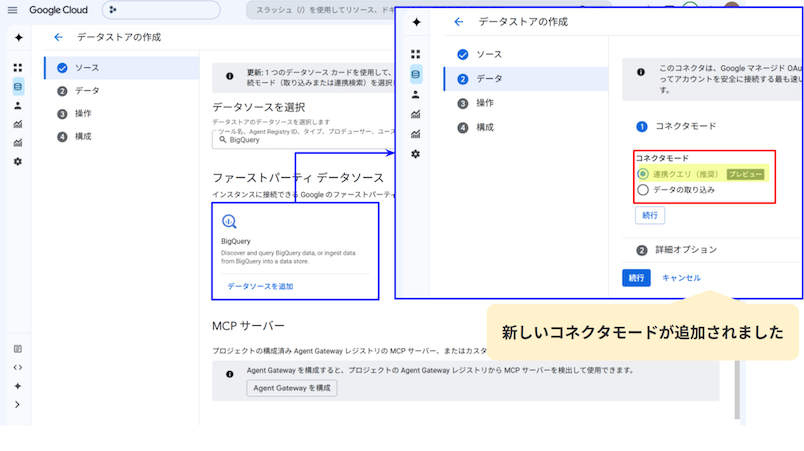Image resolution: width=804 pixels, height=451 pixels.
Task: Expand the sidebar with the chevron arrow
Action: 17,404
